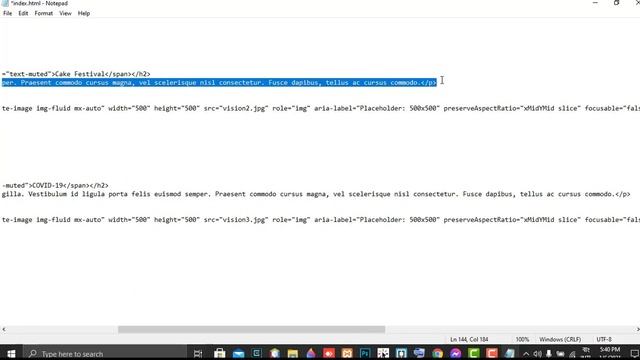Open the green Camtasia icon in the taskbar
This screenshot has height=360, width=640.
(x=474, y=353)
